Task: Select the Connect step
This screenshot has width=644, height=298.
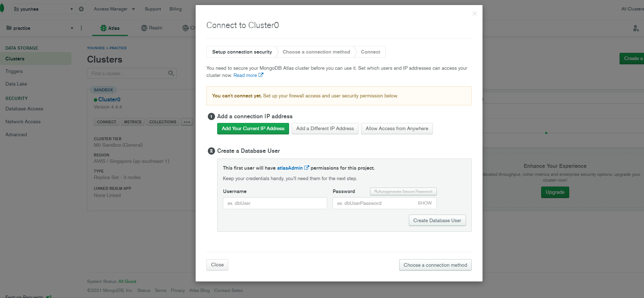Action: point(370,52)
